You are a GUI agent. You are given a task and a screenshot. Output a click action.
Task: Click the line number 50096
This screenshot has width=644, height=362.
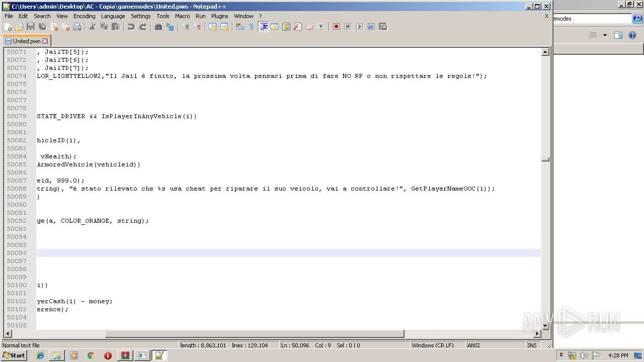[x=17, y=253]
